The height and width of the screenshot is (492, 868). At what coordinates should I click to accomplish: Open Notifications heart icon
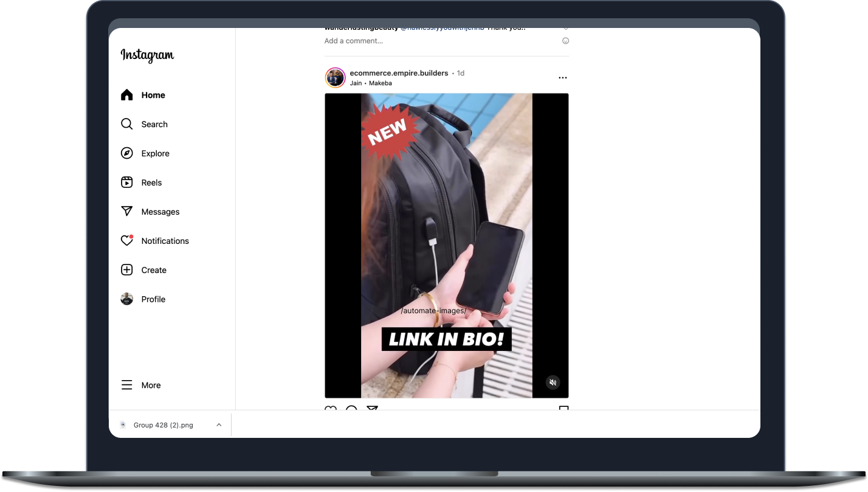point(126,241)
